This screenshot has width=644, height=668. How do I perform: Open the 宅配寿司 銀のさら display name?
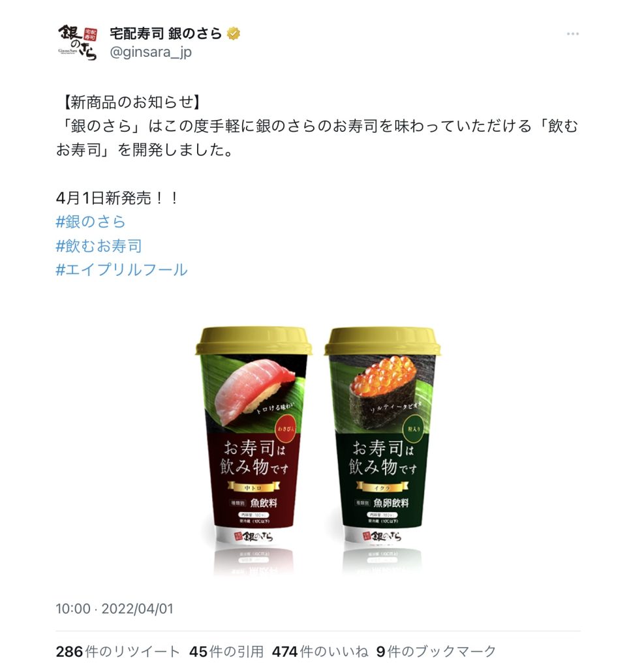point(166,33)
